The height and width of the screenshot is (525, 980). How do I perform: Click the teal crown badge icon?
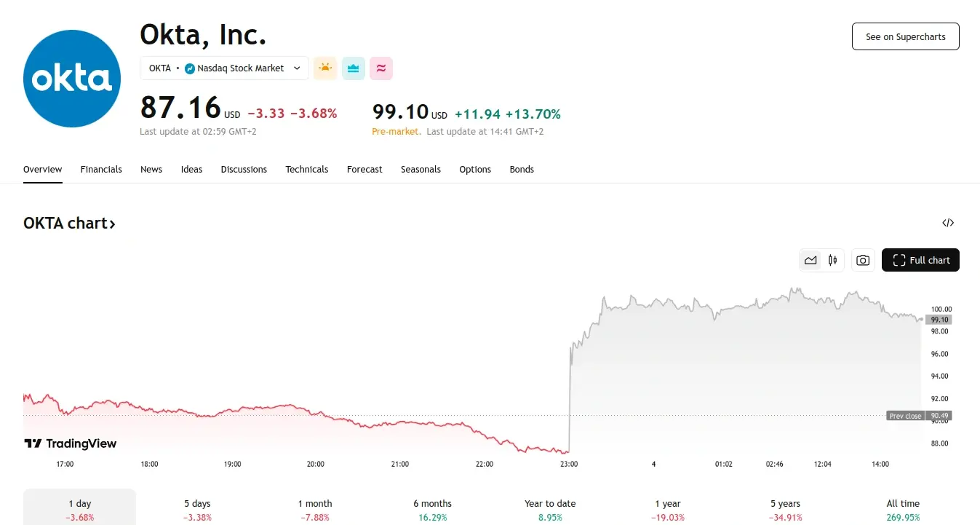[354, 68]
